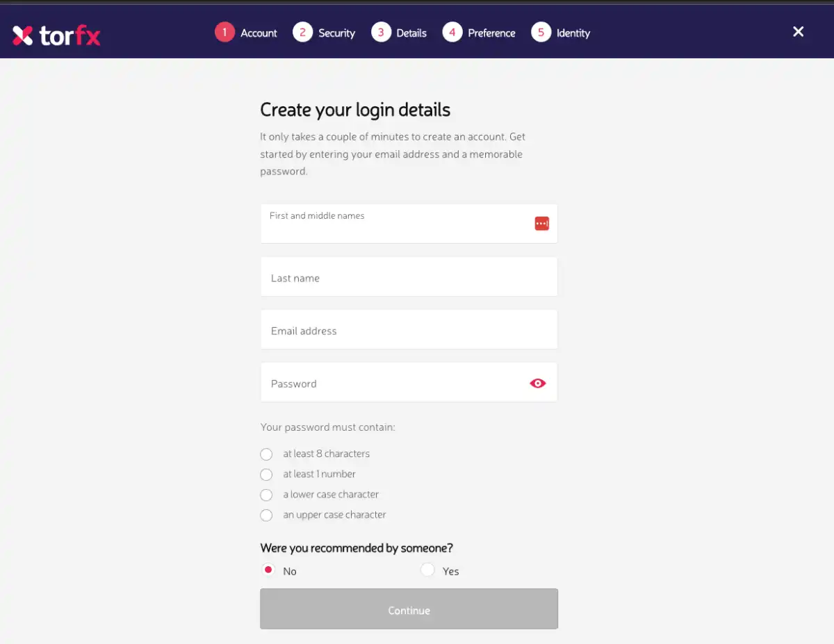Image resolution: width=834 pixels, height=644 pixels.
Task: Select No for recommended by someone
Action: tap(268, 570)
